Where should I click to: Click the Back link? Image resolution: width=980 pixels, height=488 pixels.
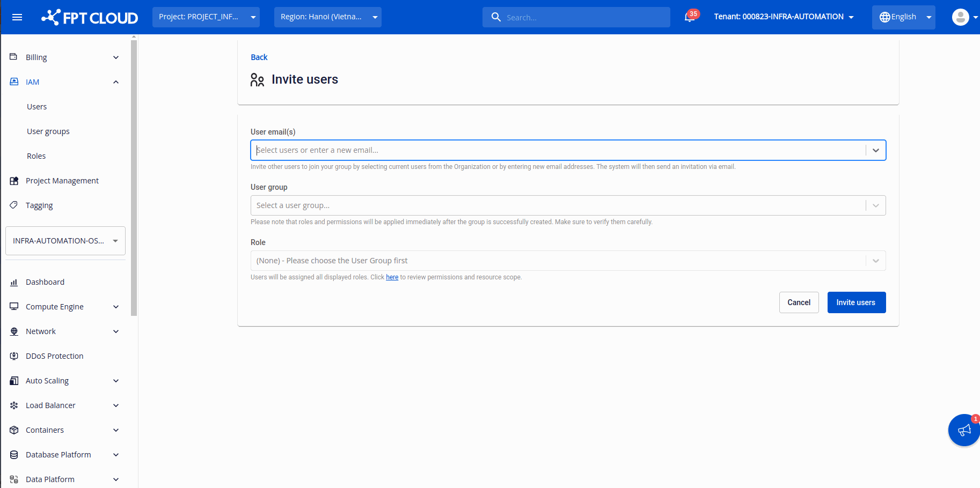coord(259,57)
